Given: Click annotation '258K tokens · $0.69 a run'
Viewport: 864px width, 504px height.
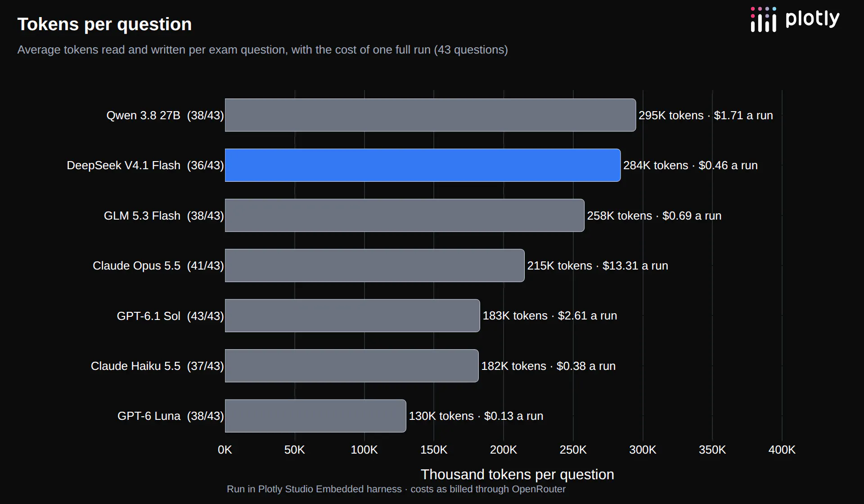Looking at the screenshot, I should click(654, 216).
